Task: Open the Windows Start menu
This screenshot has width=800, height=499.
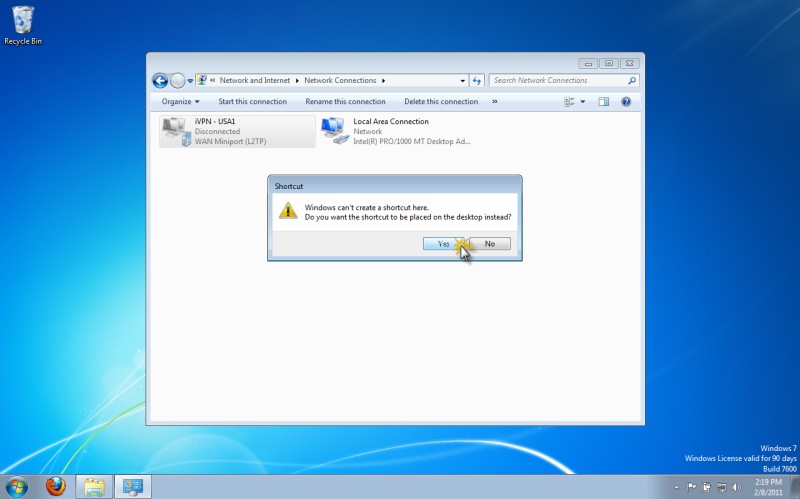Action: [x=16, y=487]
